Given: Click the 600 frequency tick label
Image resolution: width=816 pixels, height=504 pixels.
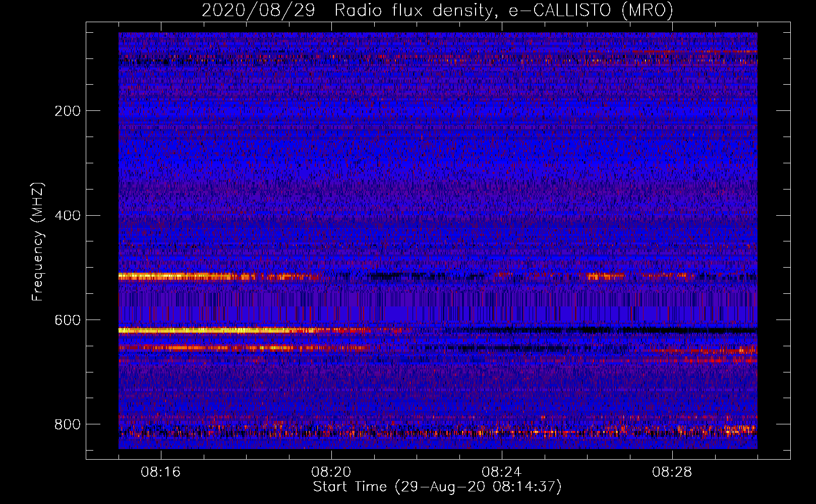Looking at the screenshot, I should point(68,320).
